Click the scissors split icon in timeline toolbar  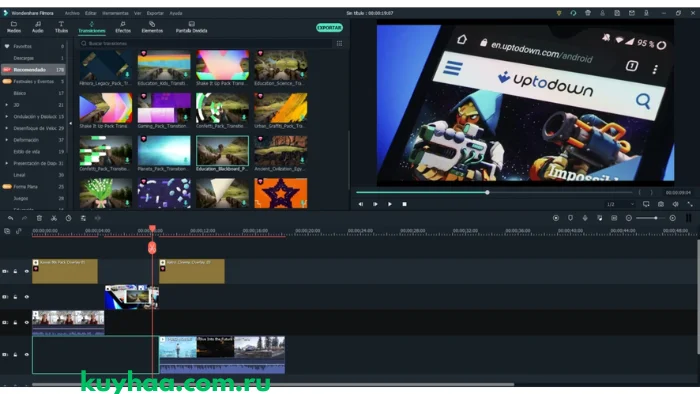[54, 218]
